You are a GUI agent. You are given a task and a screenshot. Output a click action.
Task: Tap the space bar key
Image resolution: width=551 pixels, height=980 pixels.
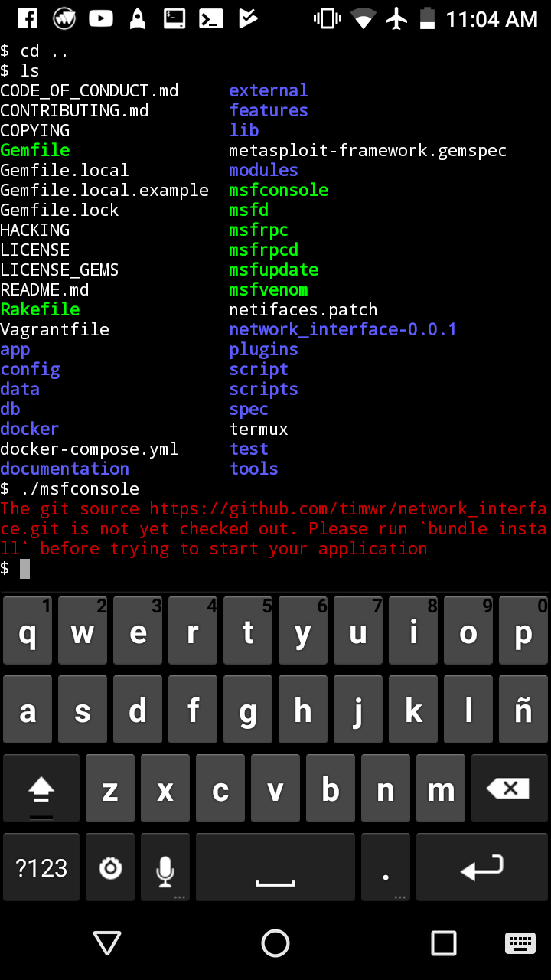click(x=275, y=868)
